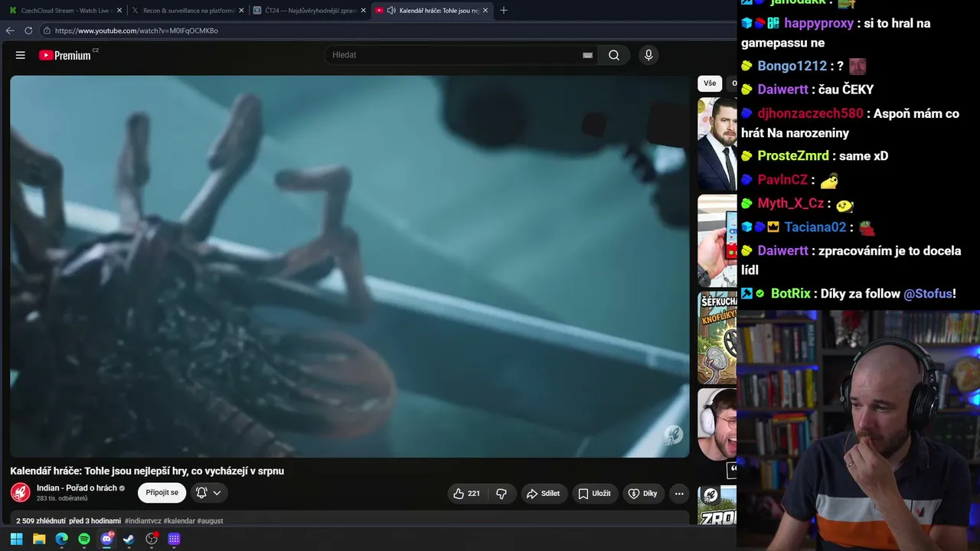This screenshot has height=551, width=980.
Task: Click the Připojit se button
Action: [162, 493]
